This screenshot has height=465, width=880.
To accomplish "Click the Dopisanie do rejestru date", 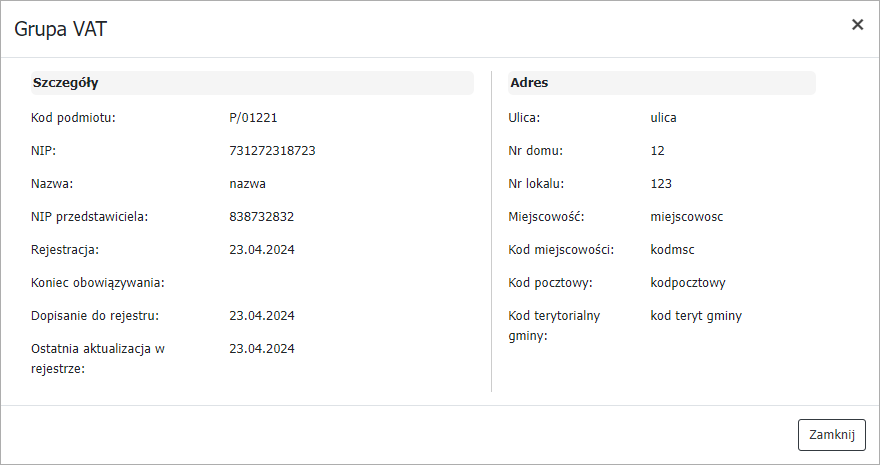I will 261,316.
